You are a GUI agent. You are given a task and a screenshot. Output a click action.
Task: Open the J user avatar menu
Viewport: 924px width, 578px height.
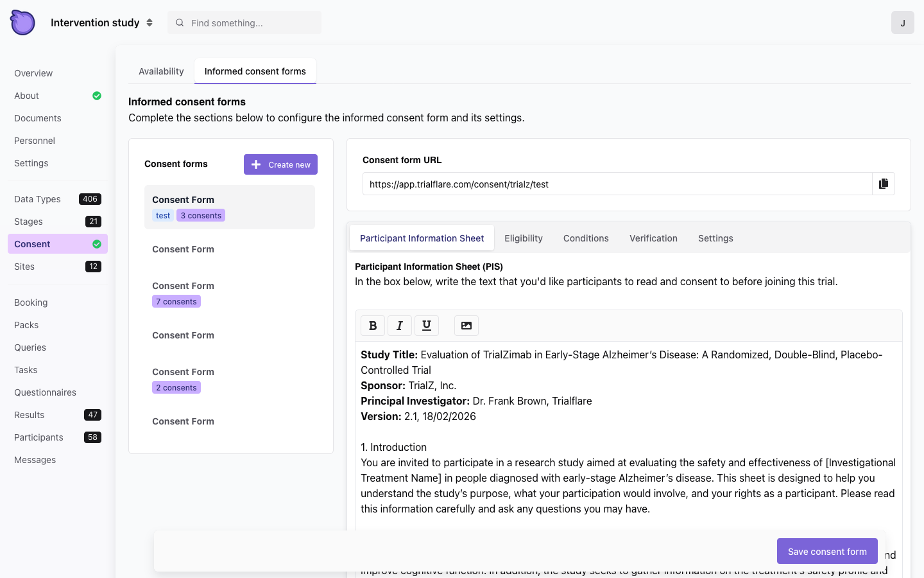pyautogui.click(x=902, y=22)
